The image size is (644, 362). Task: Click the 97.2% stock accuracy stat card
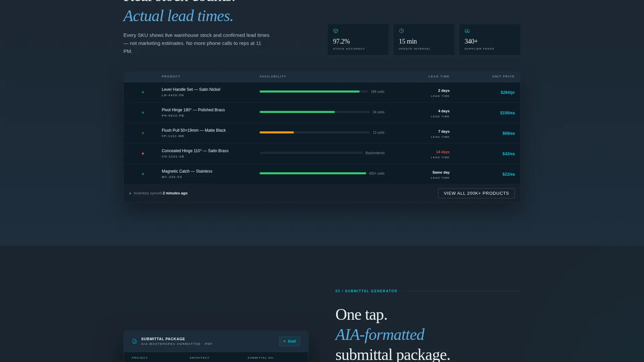tap(358, 40)
